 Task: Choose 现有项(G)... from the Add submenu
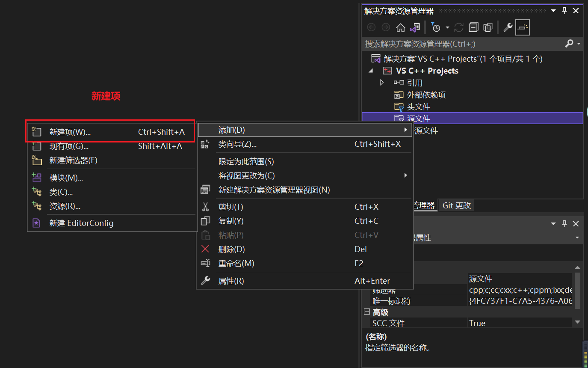click(x=112, y=146)
